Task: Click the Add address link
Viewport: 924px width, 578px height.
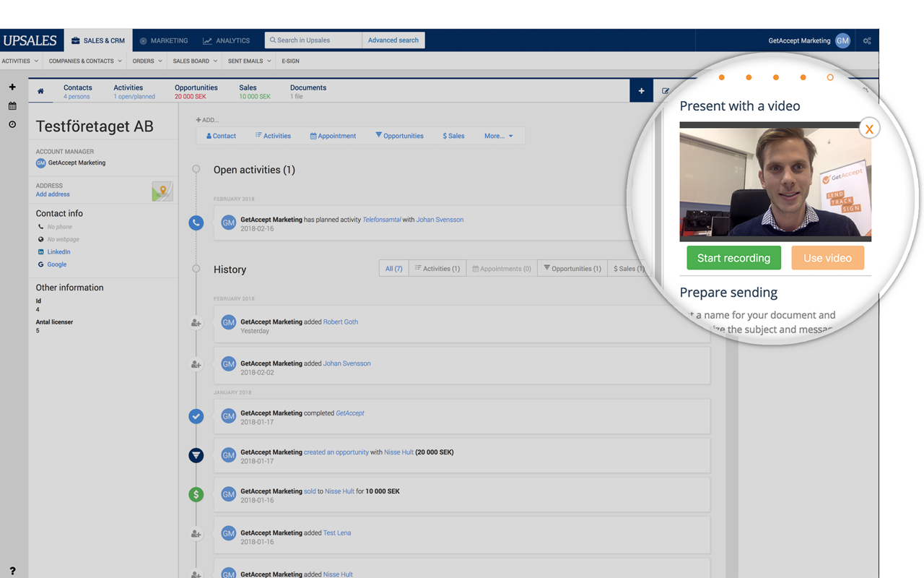Action: (x=53, y=194)
